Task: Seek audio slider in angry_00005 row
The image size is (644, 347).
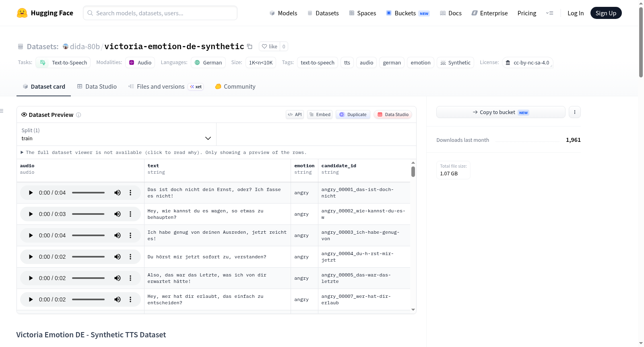Action: pyautogui.click(x=88, y=278)
